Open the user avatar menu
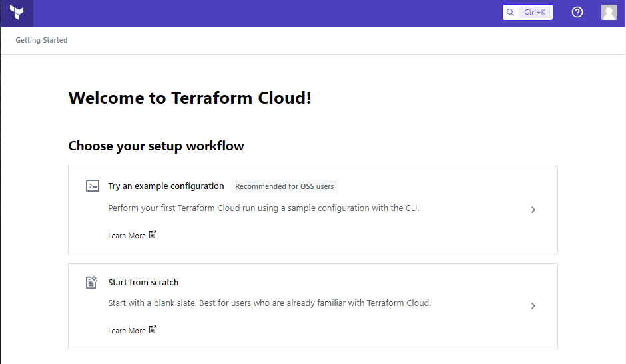 (609, 13)
